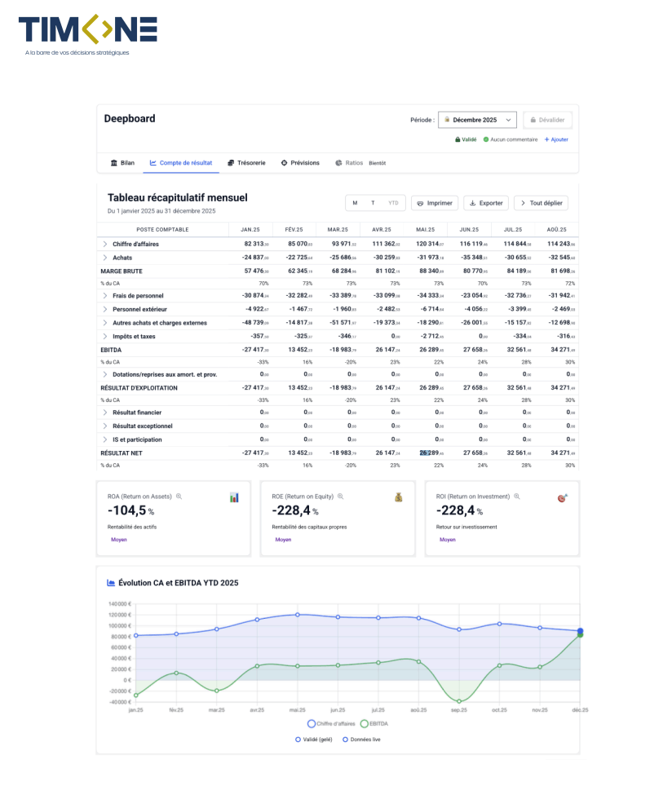Click the TimeOne logo
This screenshot has width=672, height=808.
87,30
